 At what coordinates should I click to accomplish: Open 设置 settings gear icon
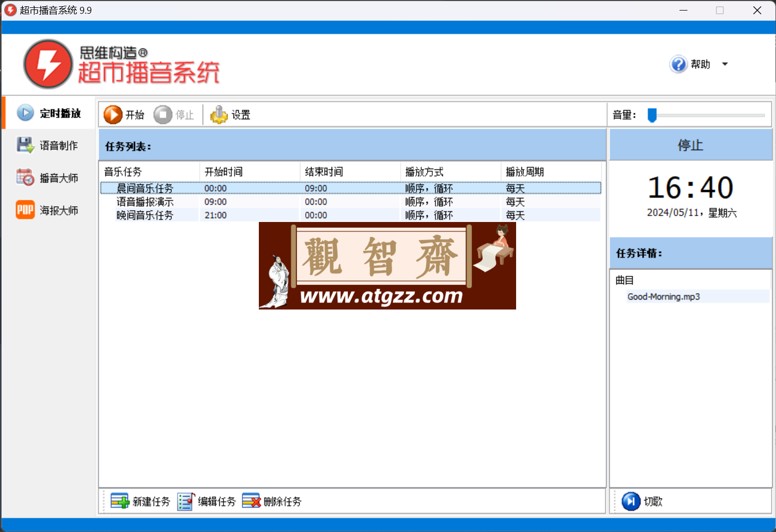[219, 114]
